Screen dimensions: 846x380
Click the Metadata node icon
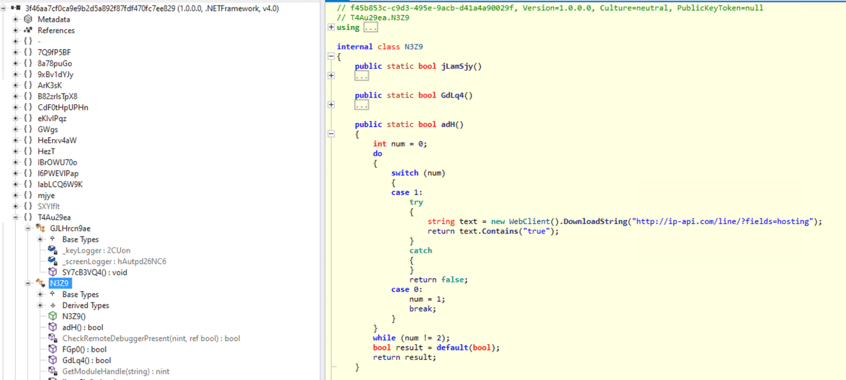pyautogui.click(x=28, y=19)
